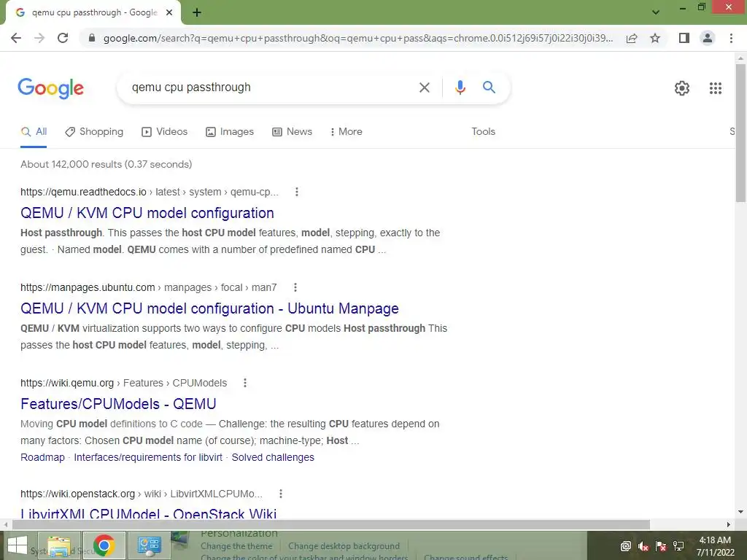The height and width of the screenshot is (560, 747).
Task: Open Chrome from the taskbar
Action: (x=104, y=545)
